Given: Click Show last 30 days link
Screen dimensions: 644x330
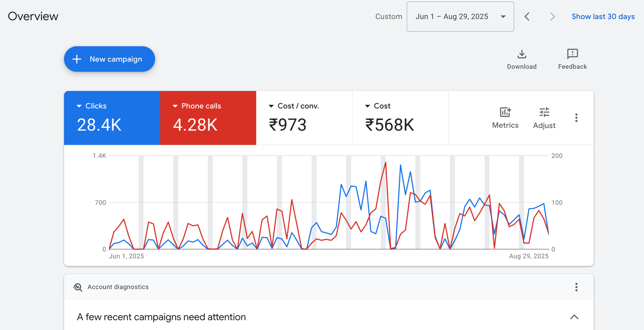Looking at the screenshot, I should pos(603,16).
